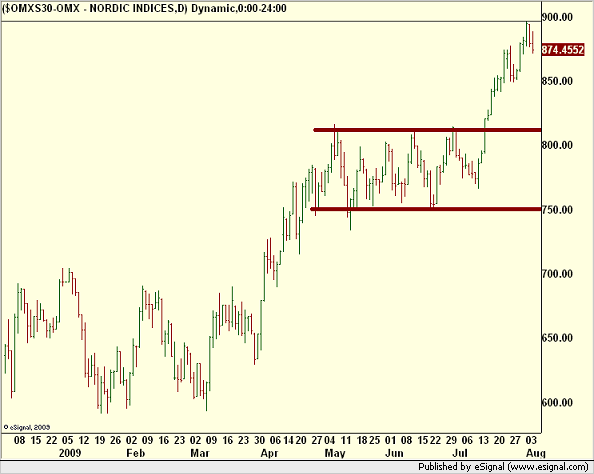Select the lower support line at 750
Viewport: 594px width, 474px height.
426,209
